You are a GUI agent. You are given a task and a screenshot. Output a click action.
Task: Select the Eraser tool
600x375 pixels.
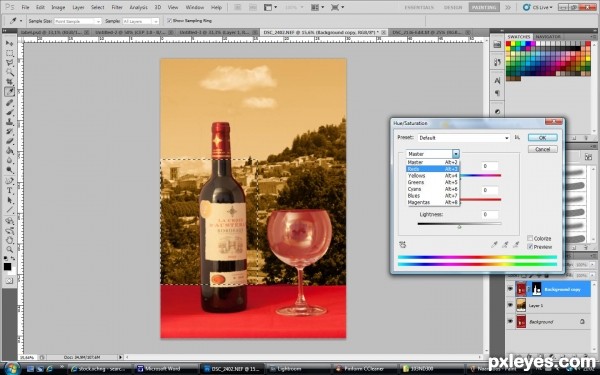pyautogui.click(x=9, y=141)
